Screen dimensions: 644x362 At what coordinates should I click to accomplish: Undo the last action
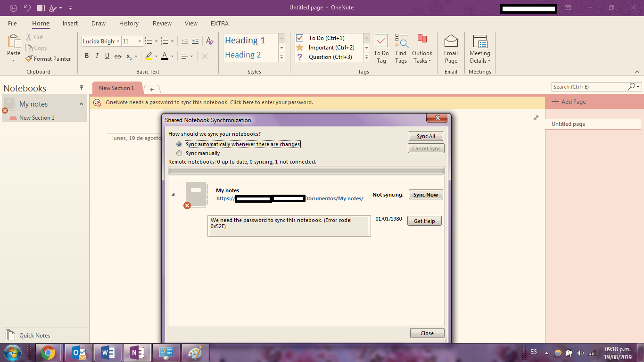click(x=27, y=8)
